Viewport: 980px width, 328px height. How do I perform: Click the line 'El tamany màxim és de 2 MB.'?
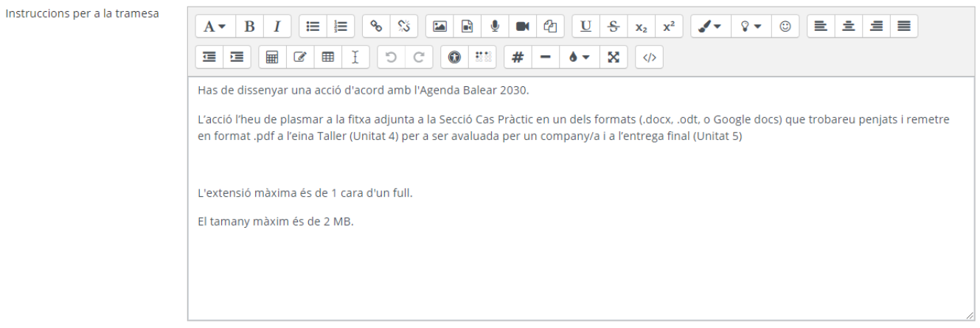pyautogui.click(x=276, y=220)
